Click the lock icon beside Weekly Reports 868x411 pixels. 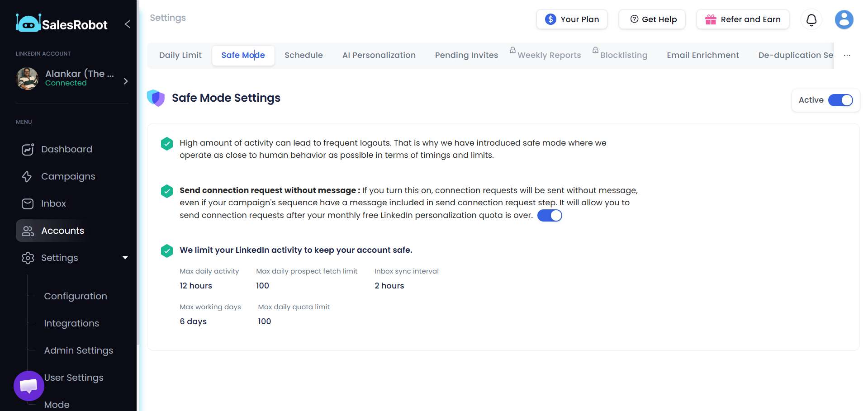512,50
